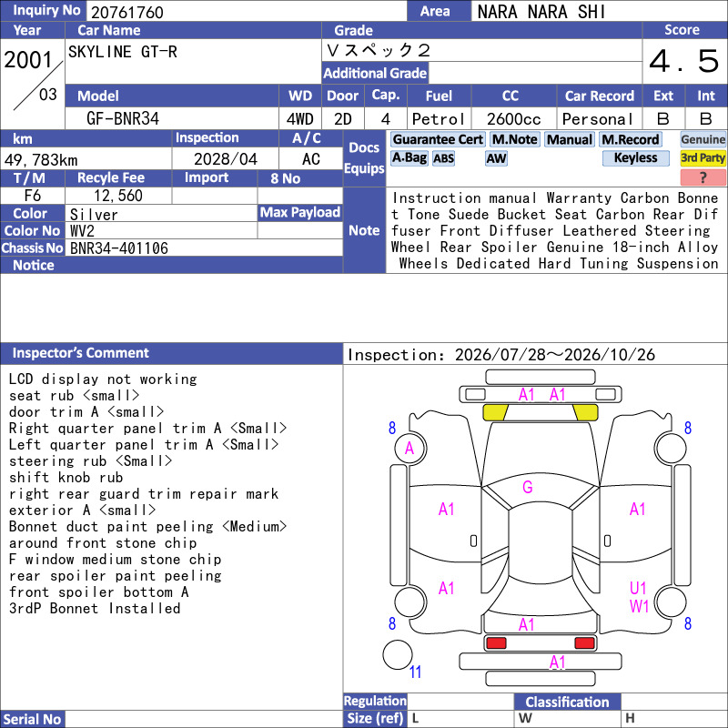Click the A-Bag equipment badge
Viewport: 728px width, 728px height.
pyautogui.click(x=409, y=157)
